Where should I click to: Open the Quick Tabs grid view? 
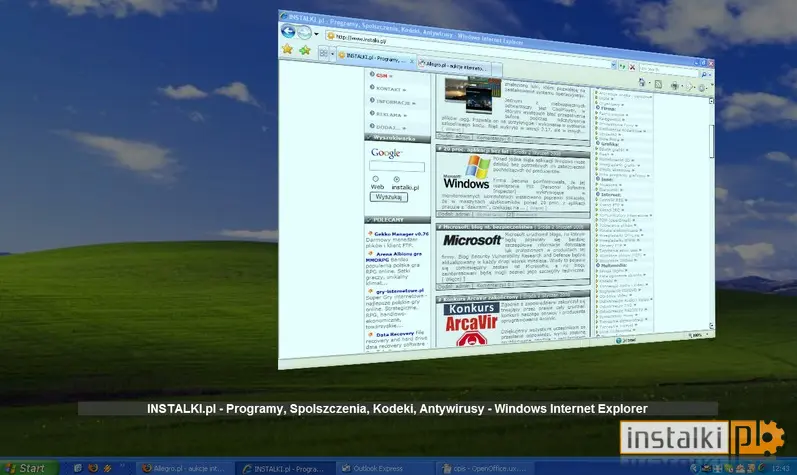324,52
